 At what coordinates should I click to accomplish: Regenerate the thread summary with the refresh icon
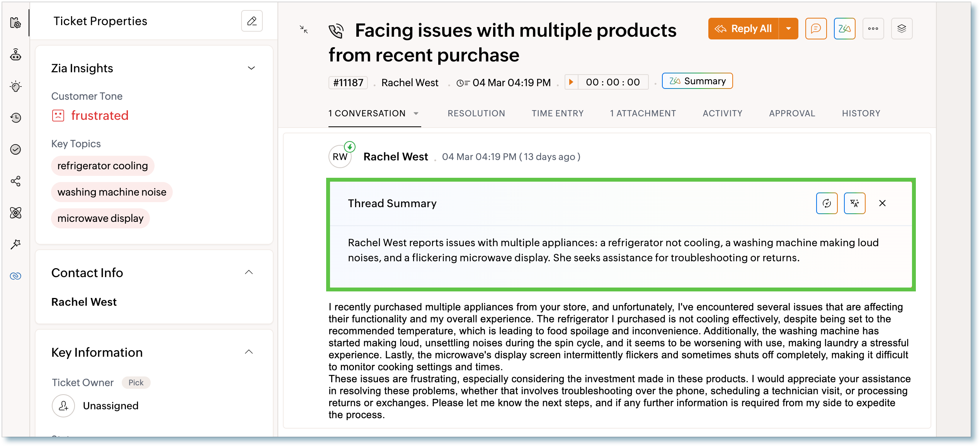[x=827, y=203]
